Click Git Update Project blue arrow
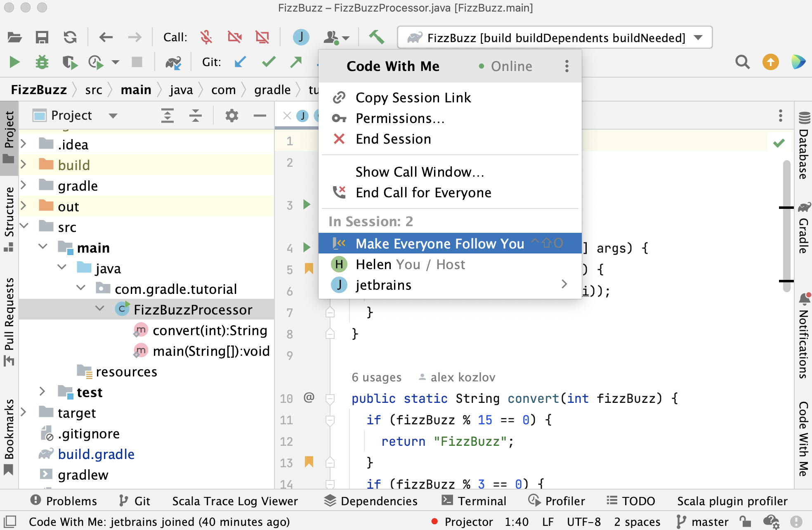Screen dimensions: 812x530 pyautogui.click(x=240, y=62)
